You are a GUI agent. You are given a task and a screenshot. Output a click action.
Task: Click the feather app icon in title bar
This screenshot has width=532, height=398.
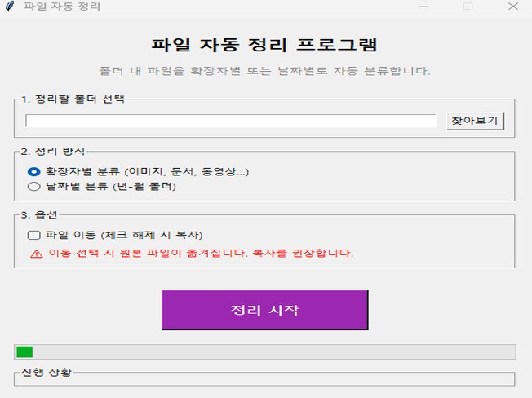point(9,7)
